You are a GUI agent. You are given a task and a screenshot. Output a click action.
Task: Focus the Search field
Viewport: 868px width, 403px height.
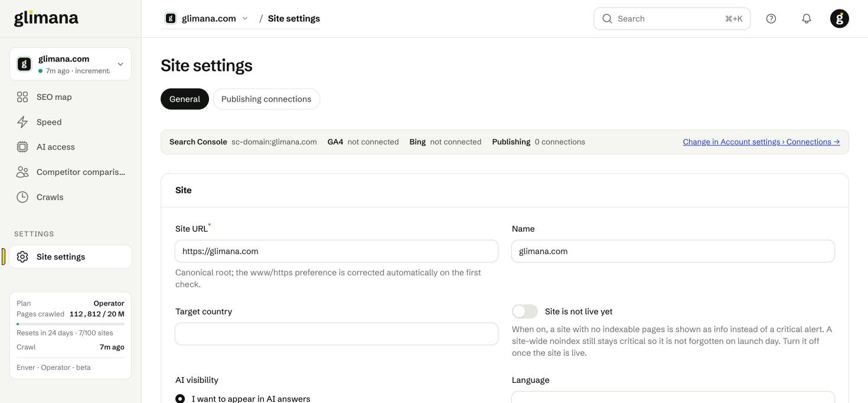click(672, 18)
